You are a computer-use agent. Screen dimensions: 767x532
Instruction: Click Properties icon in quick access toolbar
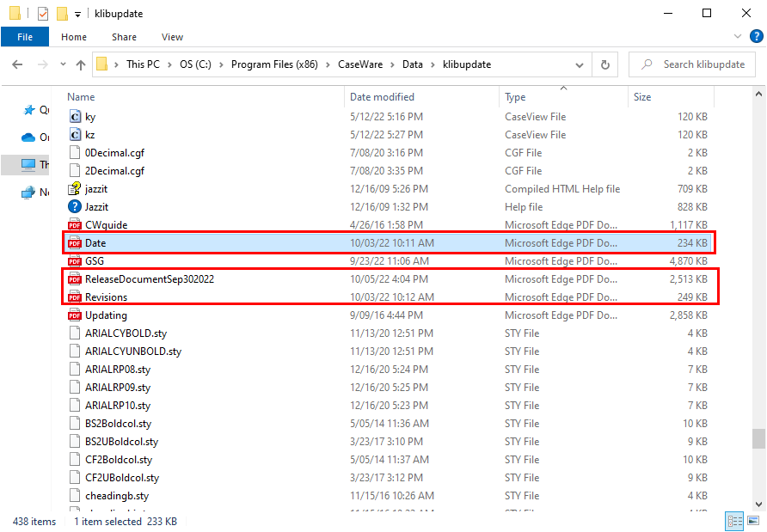point(43,14)
